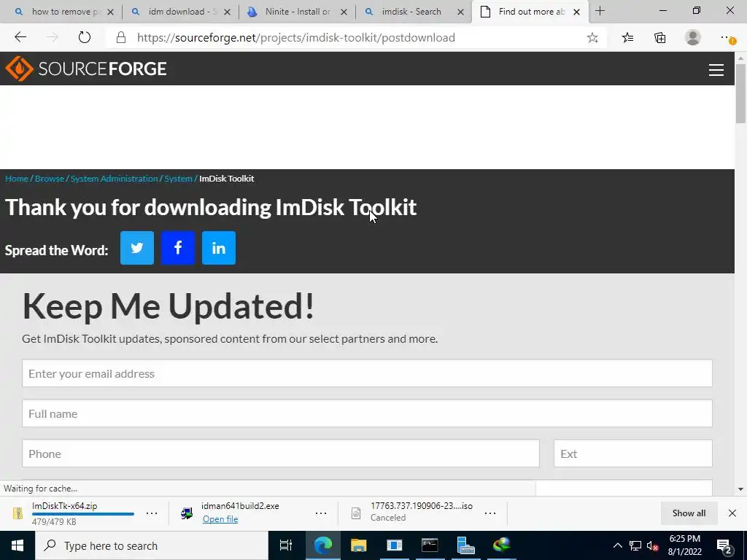
Task: Open the Favorites list icon
Action: (x=627, y=38)
